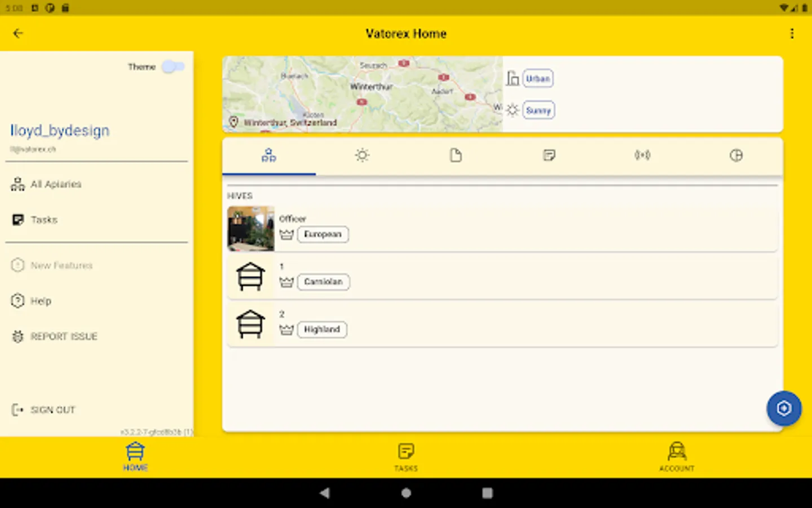Screen dimensions: 812x508
Task: Click the HIVES section heading
Action: [240, 196]
